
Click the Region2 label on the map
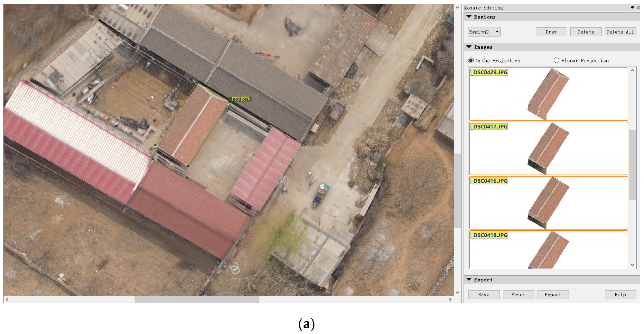pos(240,99)
